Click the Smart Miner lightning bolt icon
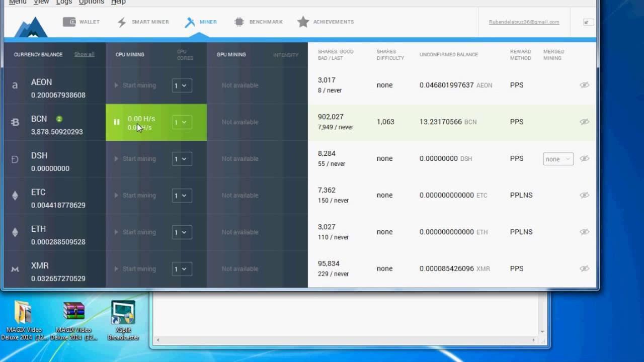Image resolution: width=644 pixels, height=362 pixels. click(x=122, y=22)
